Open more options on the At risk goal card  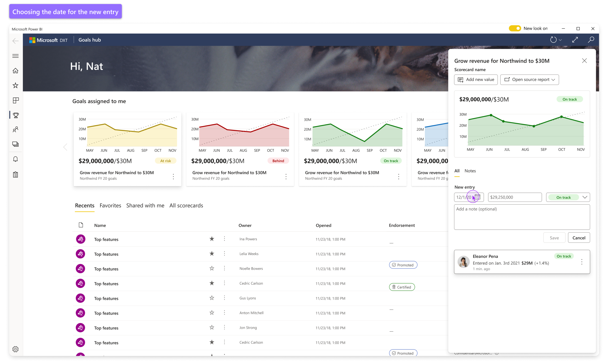173,177
